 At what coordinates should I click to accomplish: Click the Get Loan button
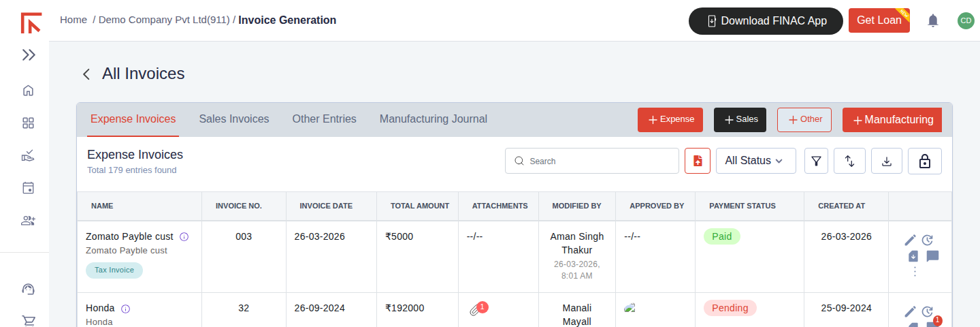(x=879, y=20)
